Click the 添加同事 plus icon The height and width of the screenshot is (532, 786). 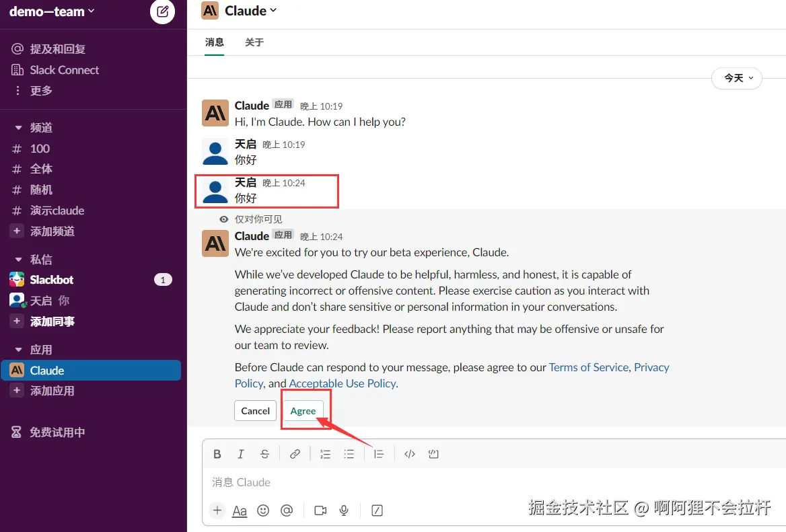point(17,321)
